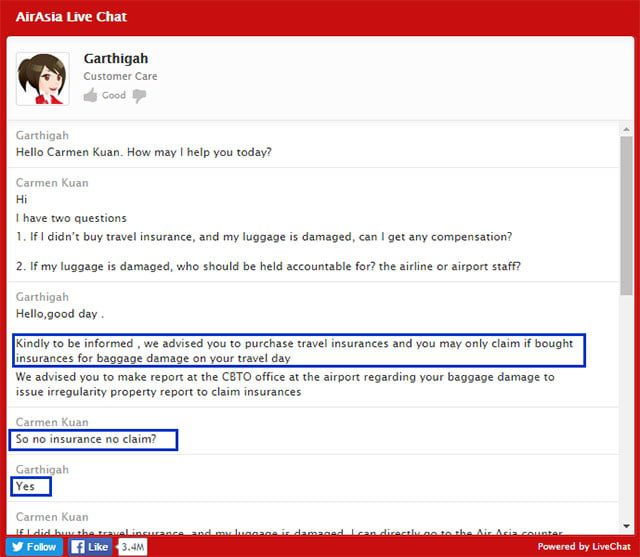Click the 'I have two questions' line
This screenshot has width=640, height=557.
(71, 218)
